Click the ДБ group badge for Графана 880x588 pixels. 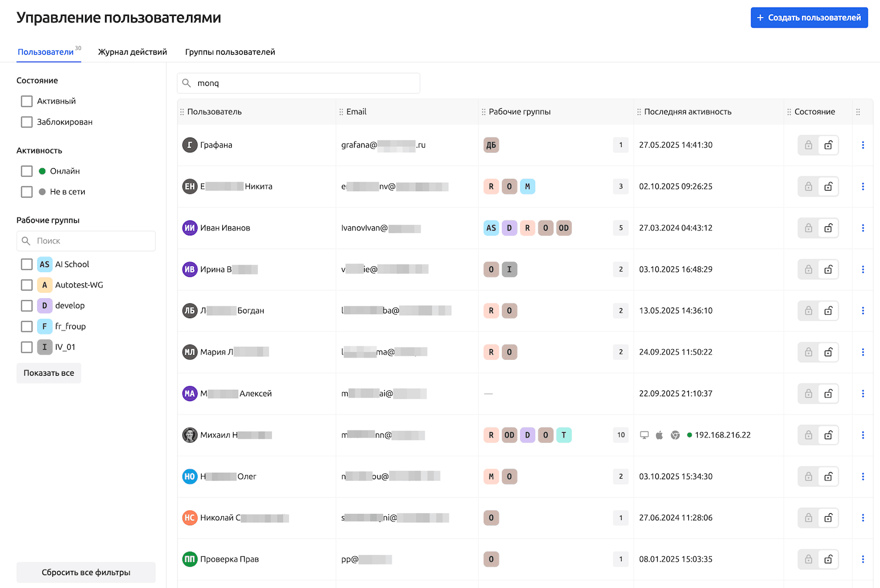tap(491, 145)
